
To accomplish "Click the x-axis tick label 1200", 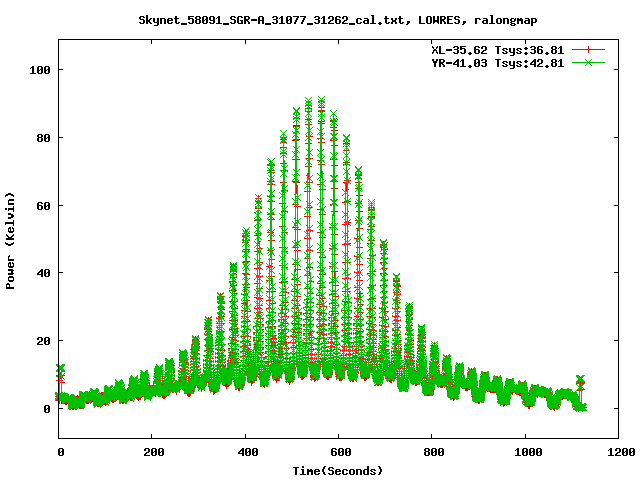I will pyautogui.click(x=621, y=452).
